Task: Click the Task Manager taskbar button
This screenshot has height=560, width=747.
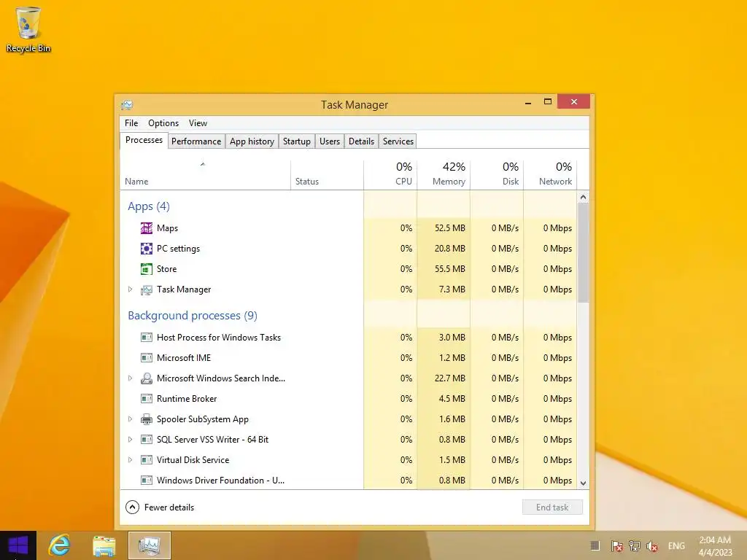Action: [149, 545]
